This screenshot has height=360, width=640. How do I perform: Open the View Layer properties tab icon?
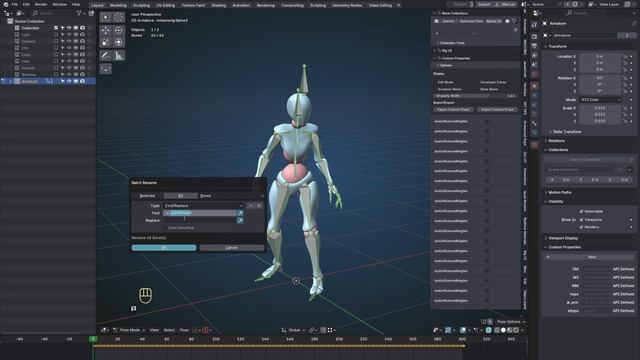coord(534,56)
